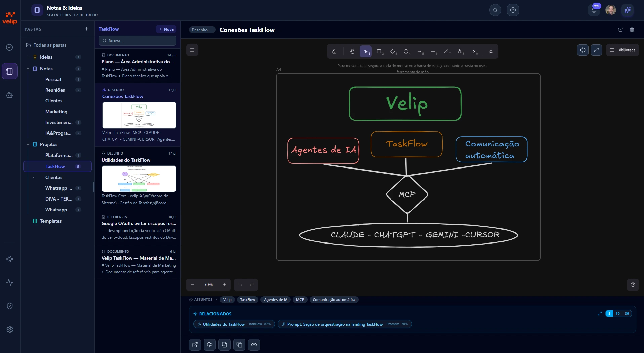Screen dimensions: 644x353
Task: Expand the Assuntos topics dropdown
Action: point(203,300)
